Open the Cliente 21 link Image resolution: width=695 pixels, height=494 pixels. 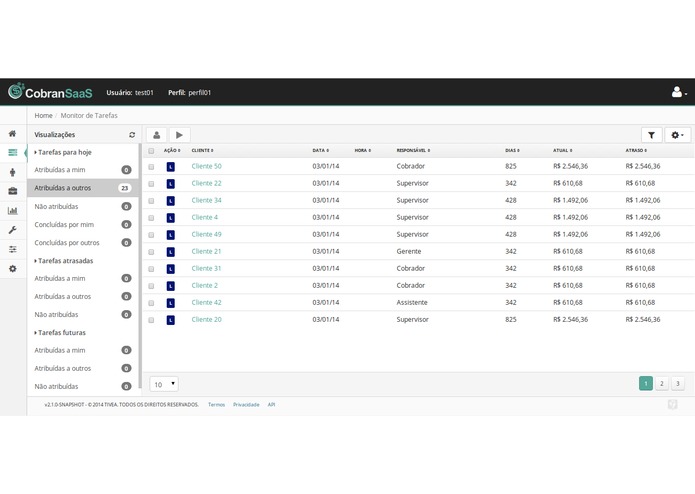click(x=206, y=251)
